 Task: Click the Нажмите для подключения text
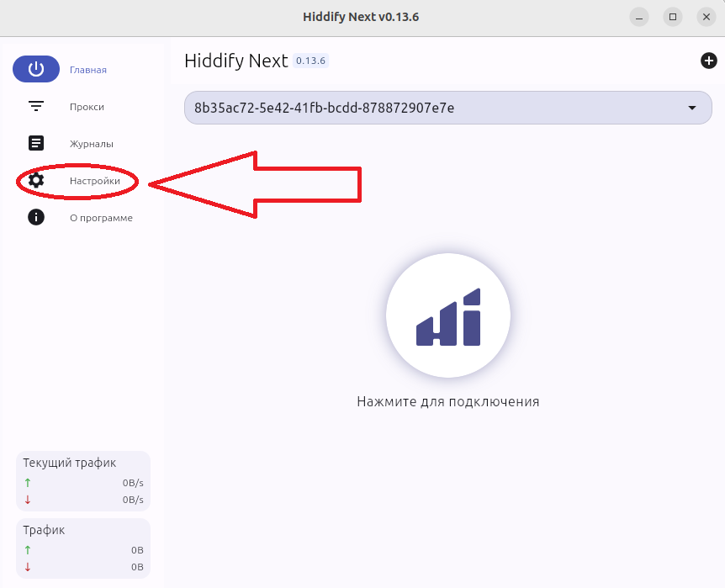[448, 401]
